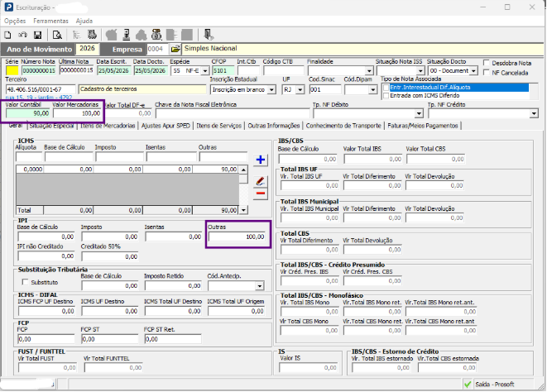
Task: Open the Conhecimento de Transporte tab
Action: (x=343, y=126)
